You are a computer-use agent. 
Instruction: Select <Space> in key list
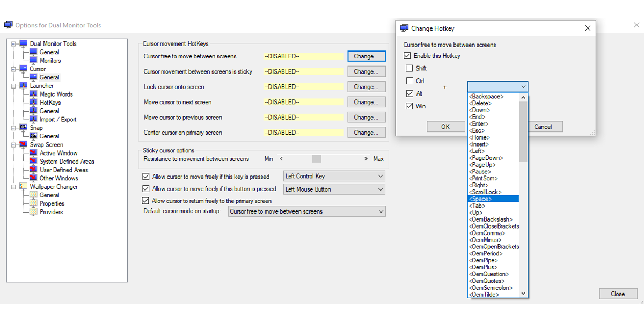(493, 199)
